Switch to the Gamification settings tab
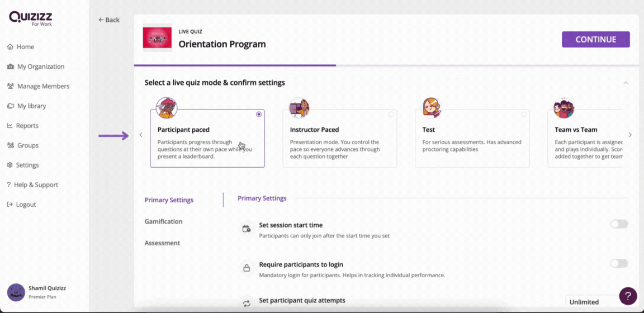This screenshot has width=644, height=313. pos(163,221)
